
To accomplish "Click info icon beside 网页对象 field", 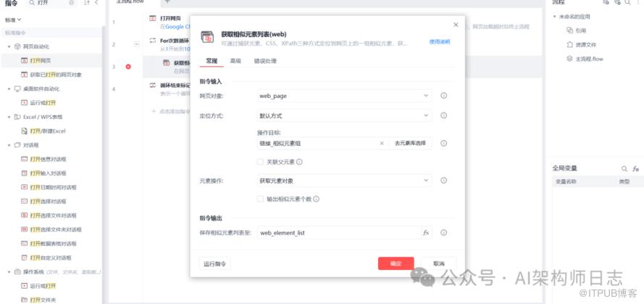I will [443, 96].
